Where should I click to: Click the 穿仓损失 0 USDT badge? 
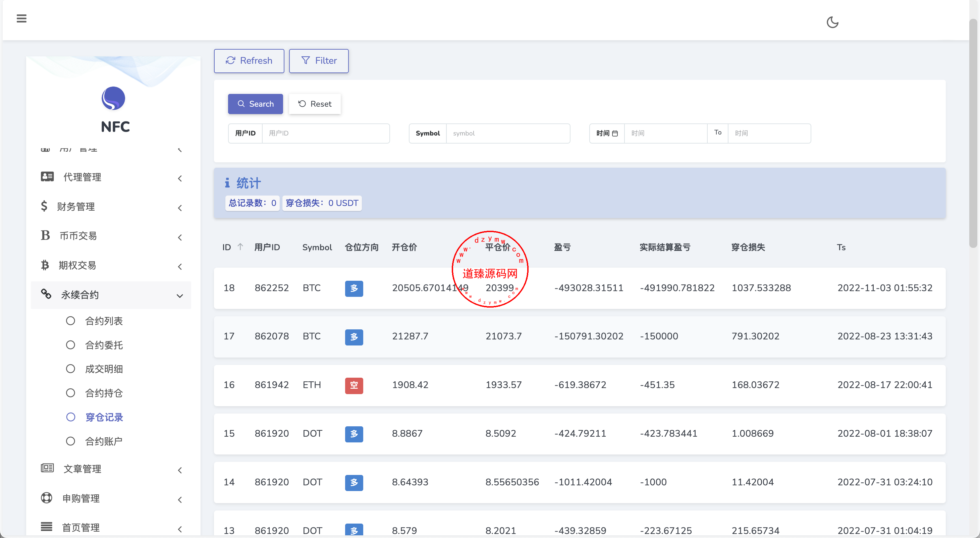pyautogui.click(x=322, y=203)
